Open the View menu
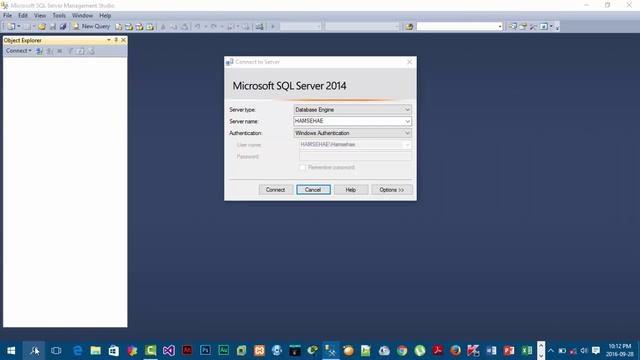Image resolution: width=640 pixels, height=360 pixels. (x=40, y=16)
